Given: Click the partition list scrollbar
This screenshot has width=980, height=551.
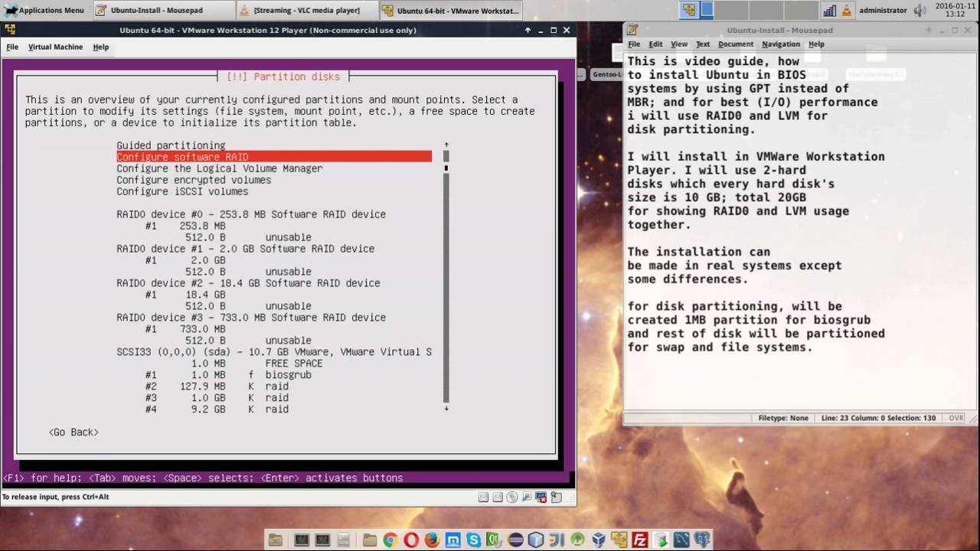Looking at the screenshot, I should click(446, 276).
